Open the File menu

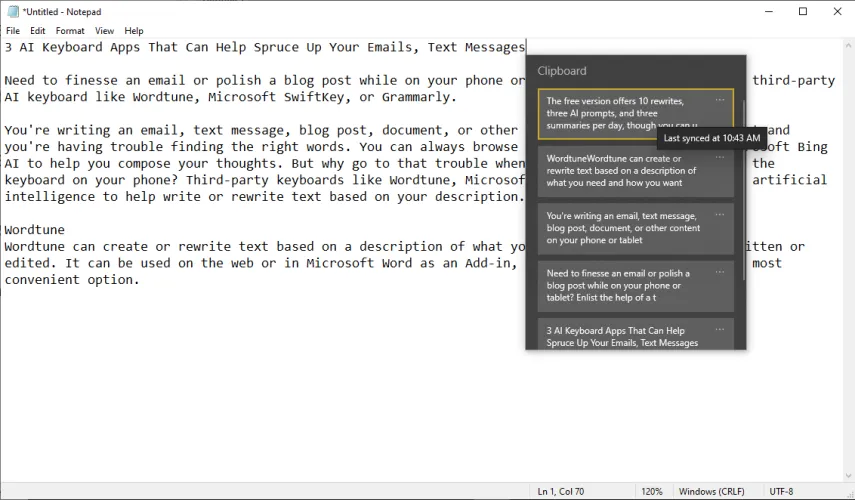pyautogui.click(x=13, y=31)
